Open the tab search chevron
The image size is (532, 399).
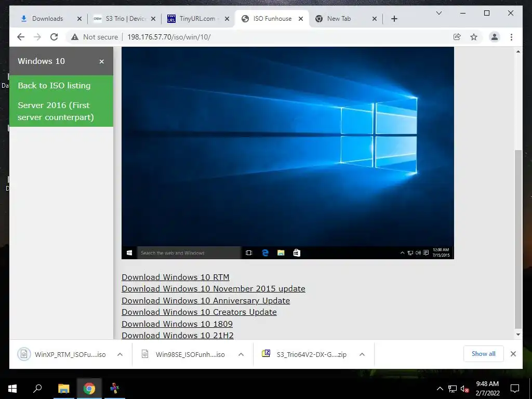438,13
